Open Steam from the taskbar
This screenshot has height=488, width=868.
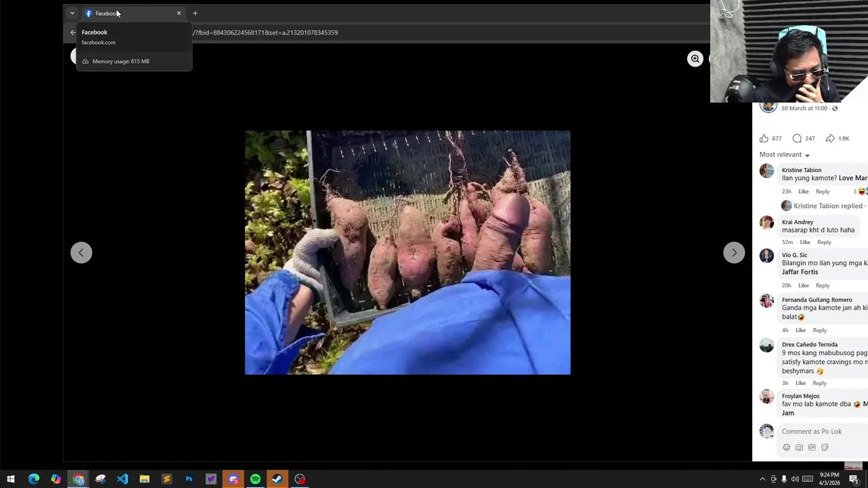tap(277, 479)
